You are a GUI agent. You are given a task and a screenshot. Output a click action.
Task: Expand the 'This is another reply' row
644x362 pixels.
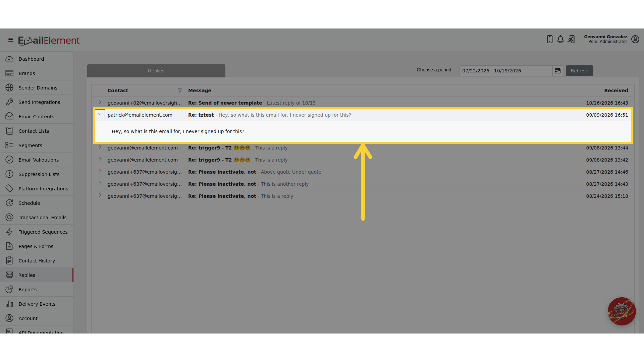click(100, 183)
